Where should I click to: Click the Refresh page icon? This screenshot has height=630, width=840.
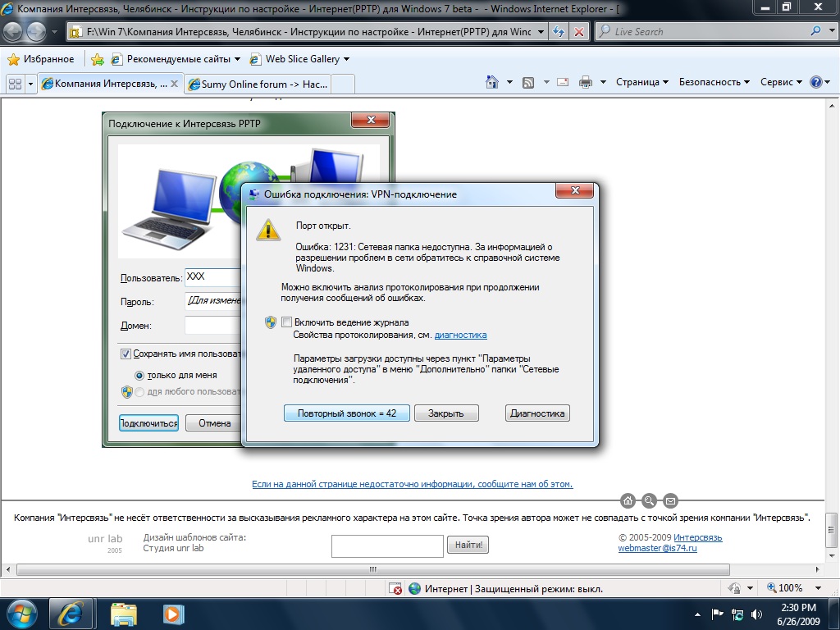(559, 32)
